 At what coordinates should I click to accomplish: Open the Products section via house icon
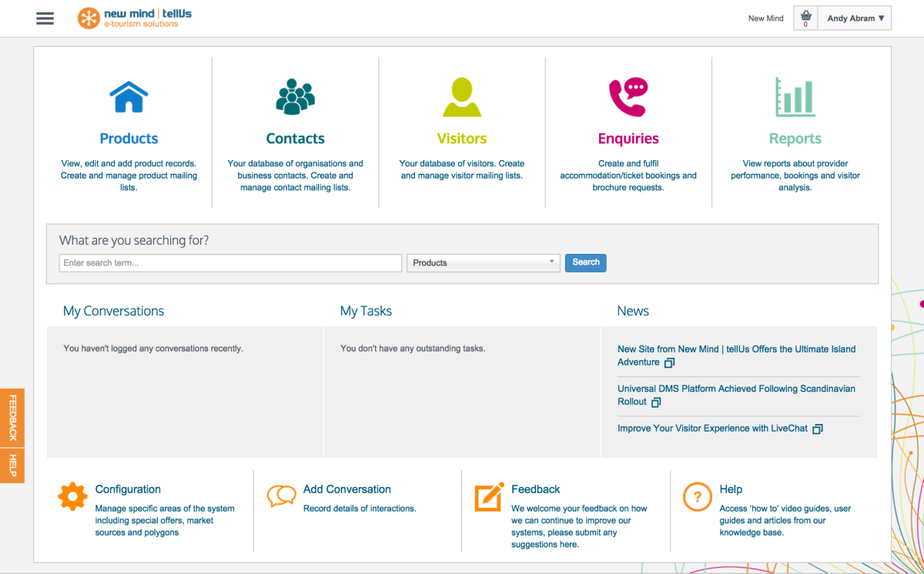[x=129, y=96]
